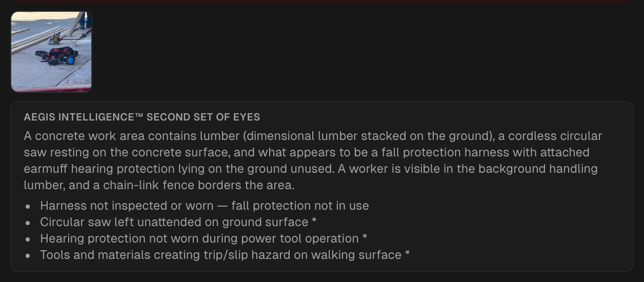Click the harness lying in the photo thumbnail
The height and width of the screenshot is (282, 644).
click(x=56, y=55)
